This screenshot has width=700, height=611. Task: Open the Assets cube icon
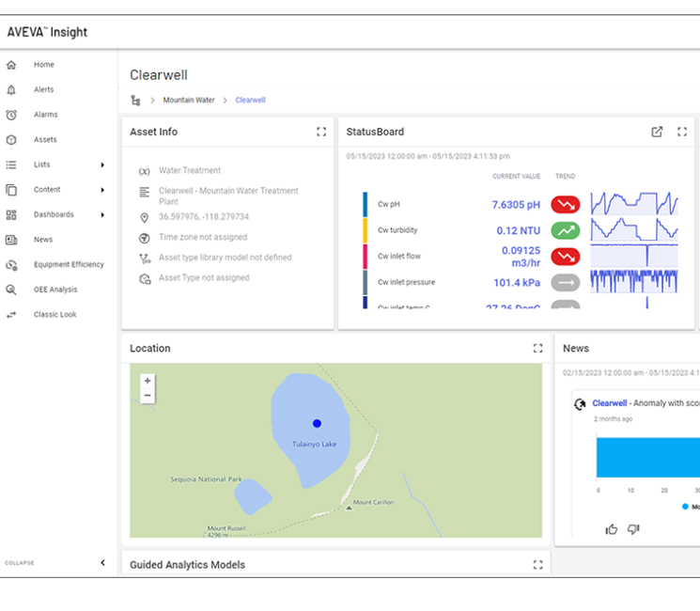tap(11, 140)
